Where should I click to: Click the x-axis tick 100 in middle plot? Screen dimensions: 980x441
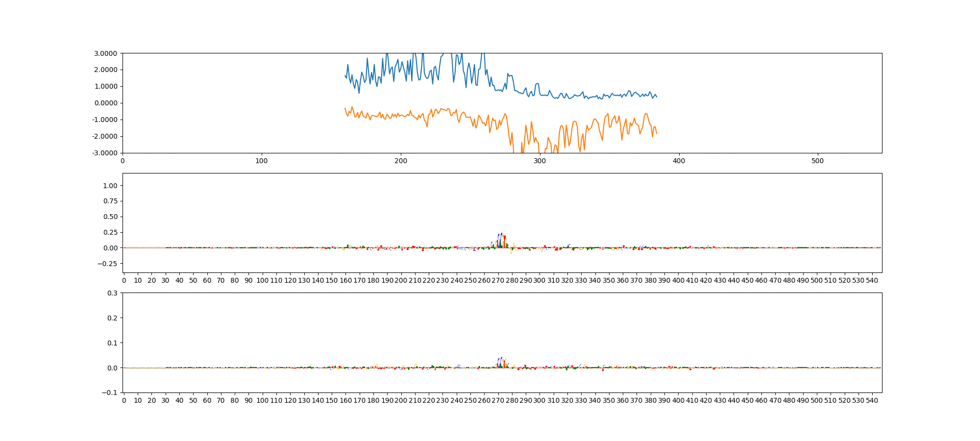[x=262, y=280]
